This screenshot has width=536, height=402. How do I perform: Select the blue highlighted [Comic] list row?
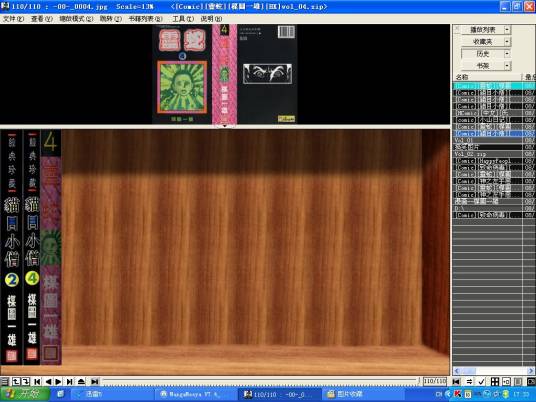pos(494,133)
